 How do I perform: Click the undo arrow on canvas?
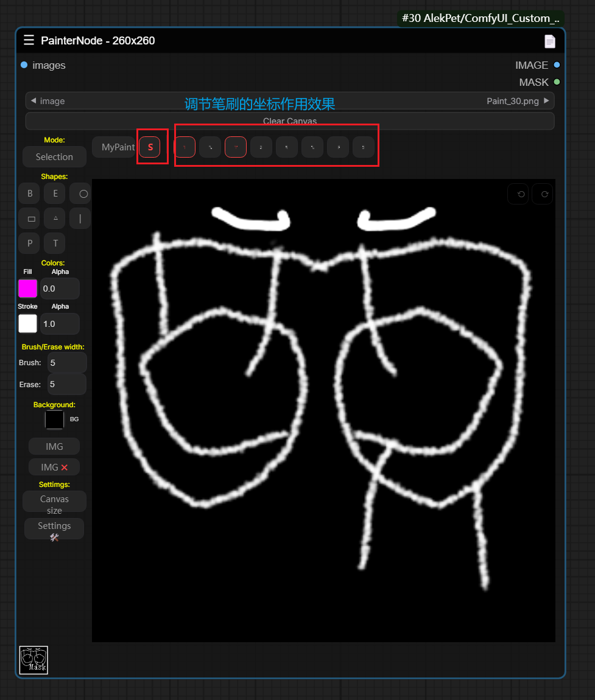[521, 194]
